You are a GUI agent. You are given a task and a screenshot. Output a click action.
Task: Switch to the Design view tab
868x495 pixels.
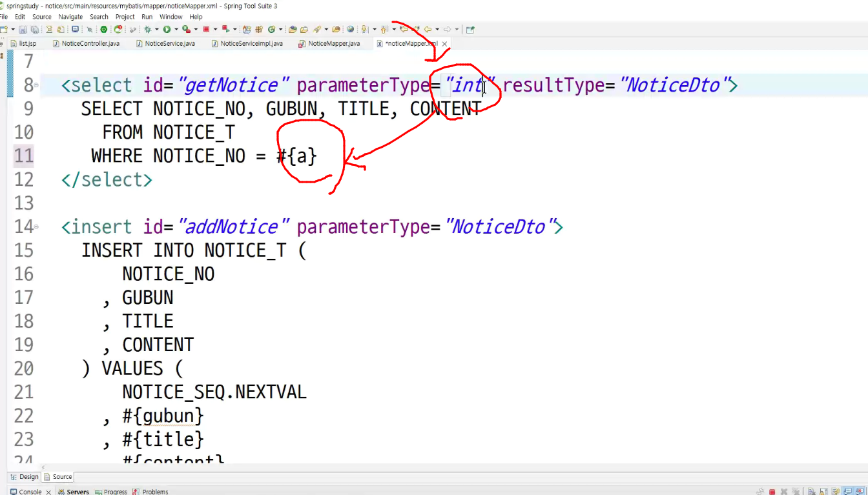pyautogui.click(x=25, y=477)
